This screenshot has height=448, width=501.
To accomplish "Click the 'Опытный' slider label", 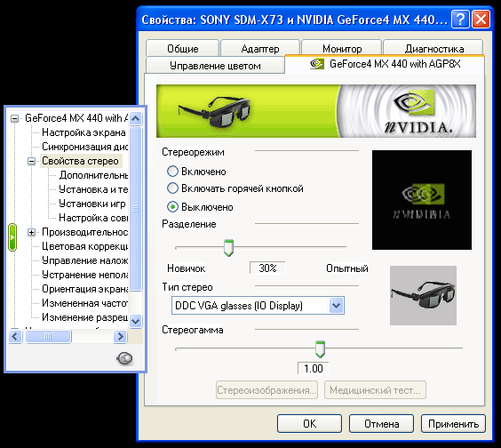I will coord(347,268).
